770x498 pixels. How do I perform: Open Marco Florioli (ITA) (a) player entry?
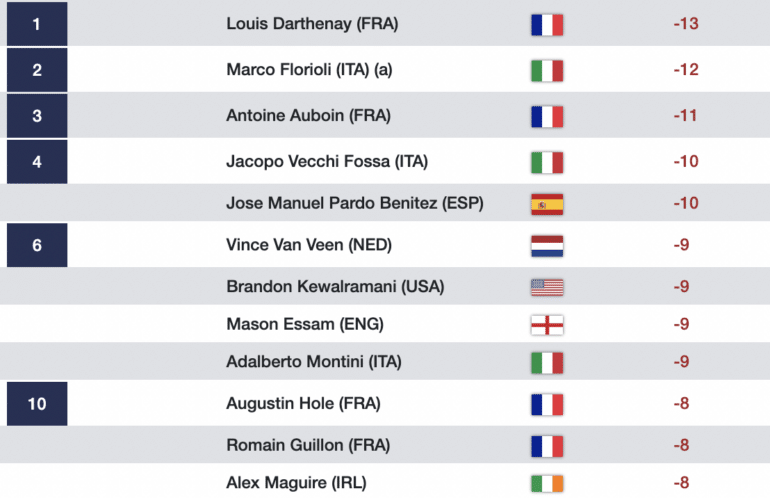(309, 69)
